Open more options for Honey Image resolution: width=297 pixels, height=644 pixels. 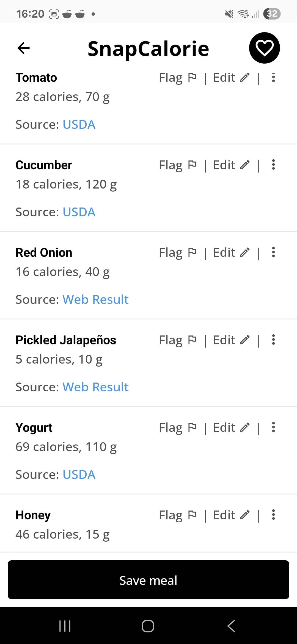point(273,515)
